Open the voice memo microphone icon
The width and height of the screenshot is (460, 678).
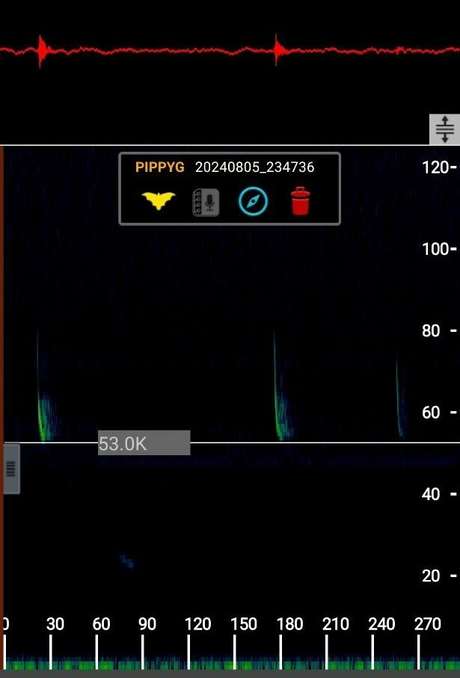pos(206,202)
